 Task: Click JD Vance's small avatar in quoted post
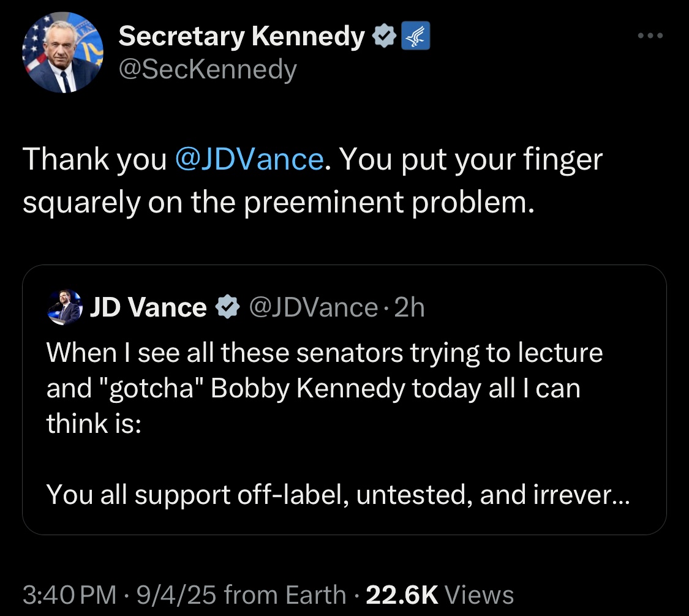[x=64, y=307]
